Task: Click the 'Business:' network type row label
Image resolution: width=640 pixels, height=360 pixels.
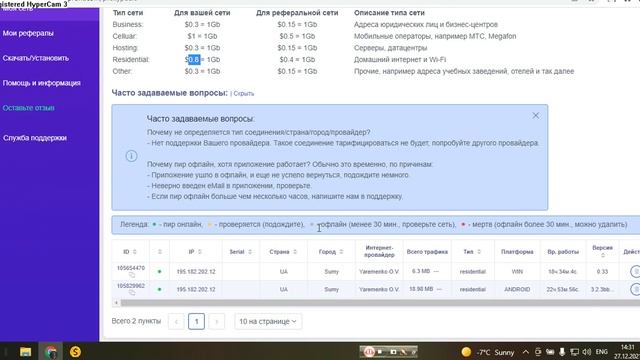Action: [x=128, y=24]
